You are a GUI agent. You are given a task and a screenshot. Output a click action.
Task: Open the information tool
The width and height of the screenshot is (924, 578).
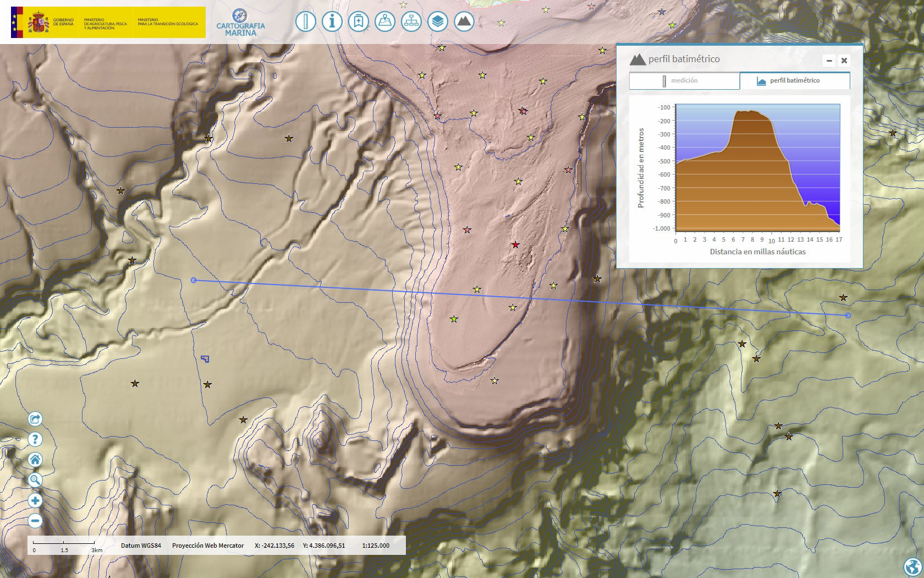(x=332, y=22)
